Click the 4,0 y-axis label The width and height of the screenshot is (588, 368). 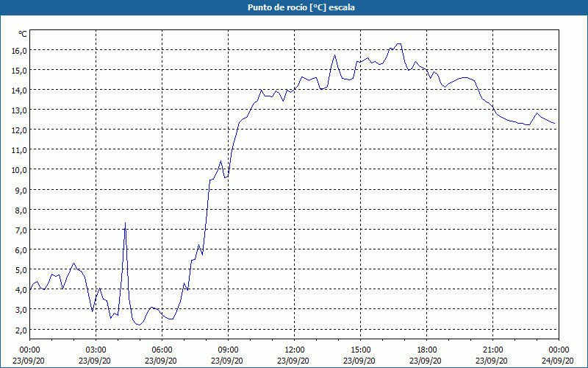coord(21,290)
